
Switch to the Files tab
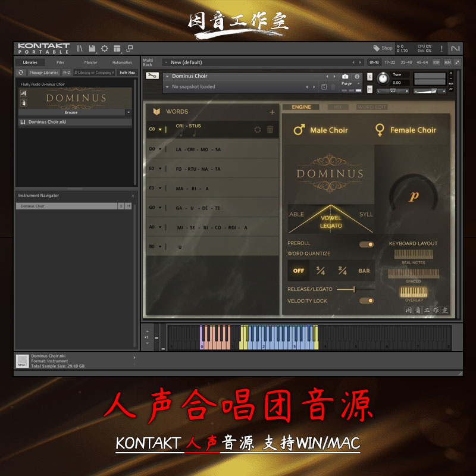click(61, 62)
